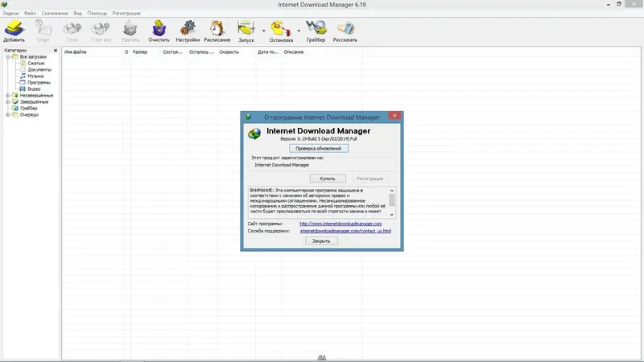Open the Граббер site grabber icon
644x362 pixels.
316,31
